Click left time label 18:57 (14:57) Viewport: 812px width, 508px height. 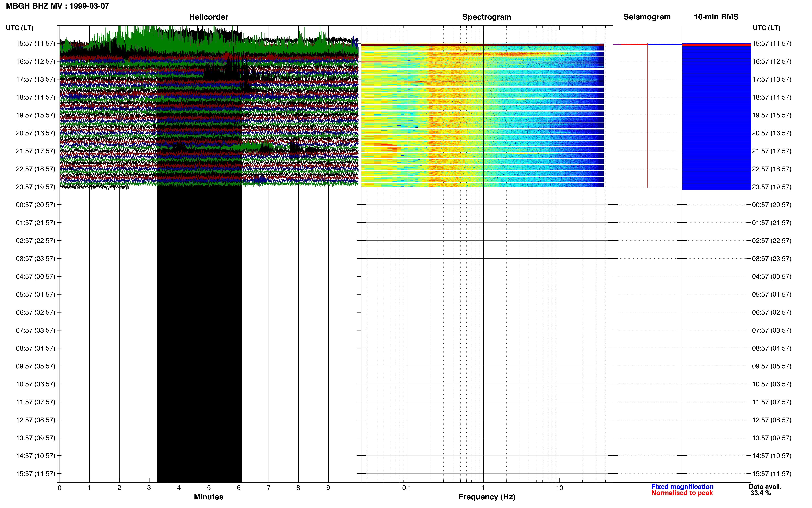pyautogui.click(x=35, y=97)
